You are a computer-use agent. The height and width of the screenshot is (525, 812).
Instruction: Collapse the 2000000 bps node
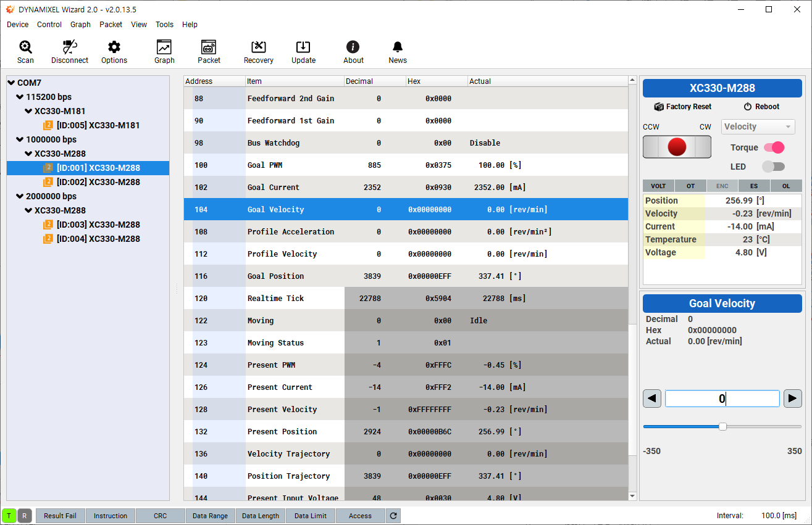coord(20,196)
